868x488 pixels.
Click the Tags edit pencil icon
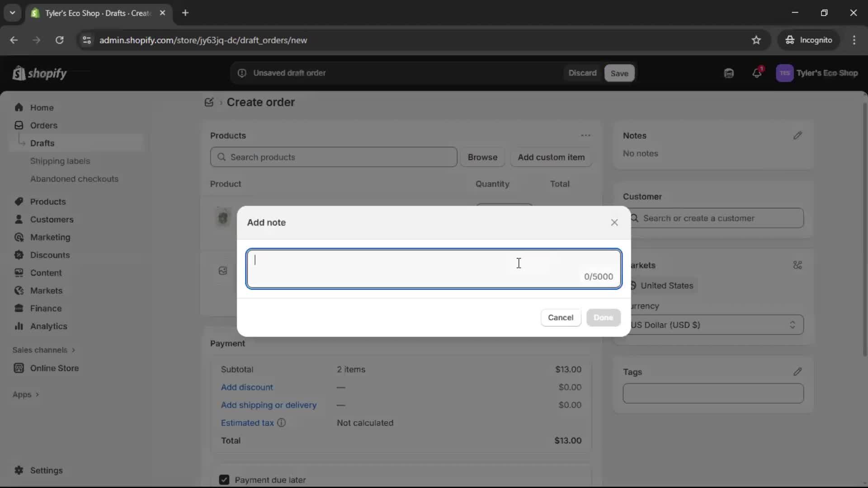point(798,372)
